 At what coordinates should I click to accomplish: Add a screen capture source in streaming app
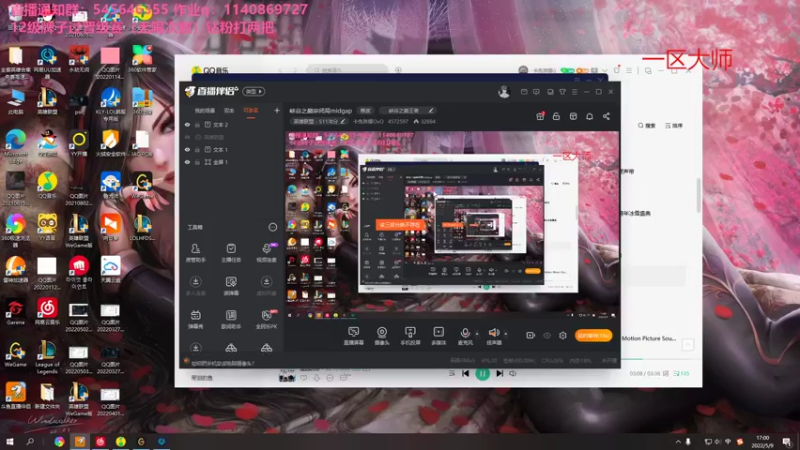(x=353, y=336)
